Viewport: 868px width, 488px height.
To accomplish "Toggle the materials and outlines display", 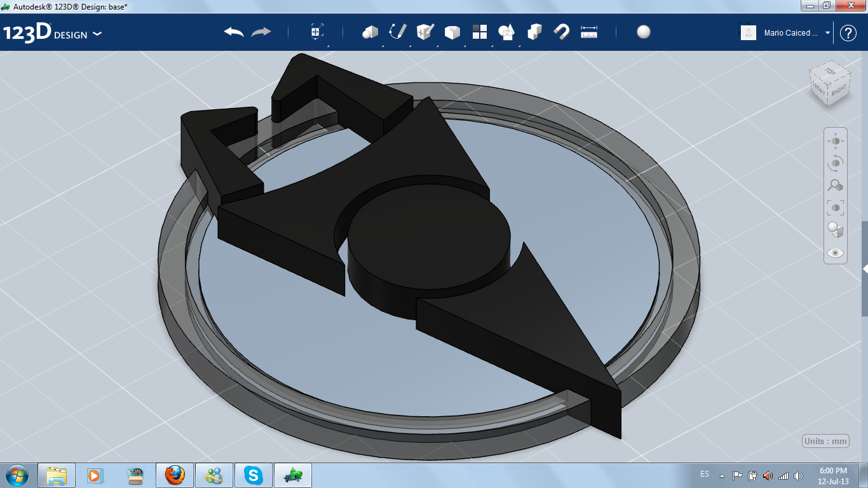I will tap(836, 229).
